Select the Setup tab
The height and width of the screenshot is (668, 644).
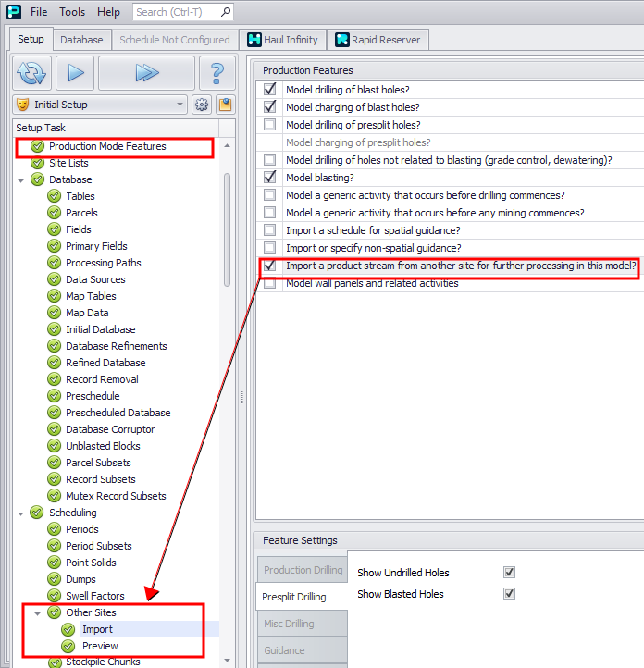click(x=31, y=39)
